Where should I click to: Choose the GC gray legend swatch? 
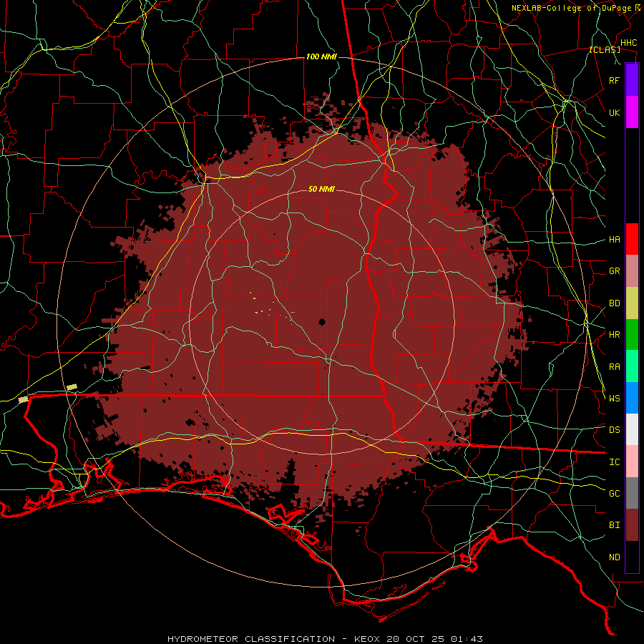click(632, 493)
